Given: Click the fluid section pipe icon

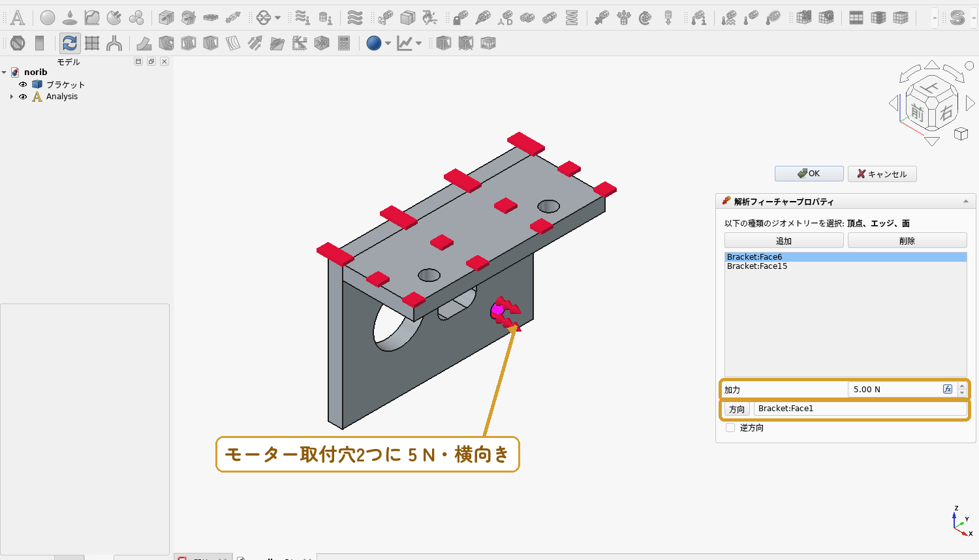Looking at the screenshot, I should pyautogui.click(x=233, y=18).
